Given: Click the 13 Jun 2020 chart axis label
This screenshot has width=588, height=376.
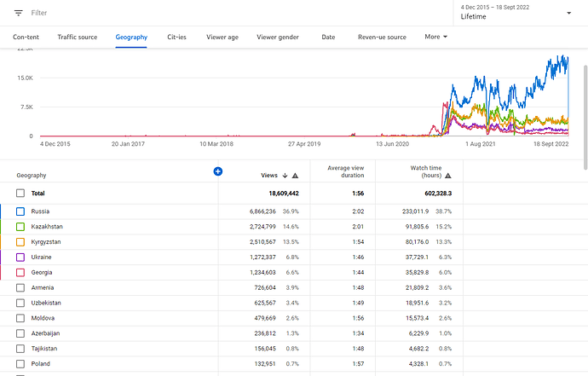Looking at the screenshot, I should point(392,144).
